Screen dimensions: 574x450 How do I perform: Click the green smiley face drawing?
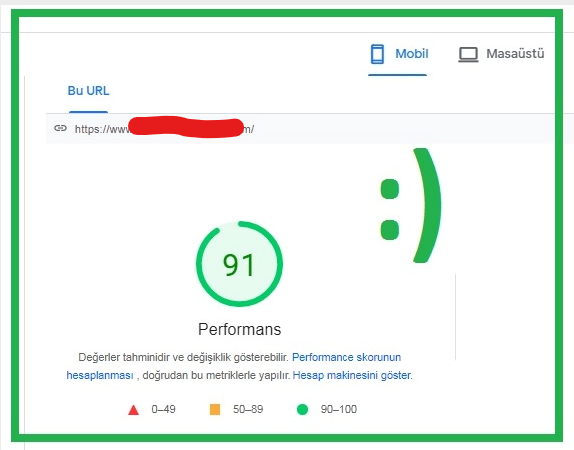(x=410, y=205)
